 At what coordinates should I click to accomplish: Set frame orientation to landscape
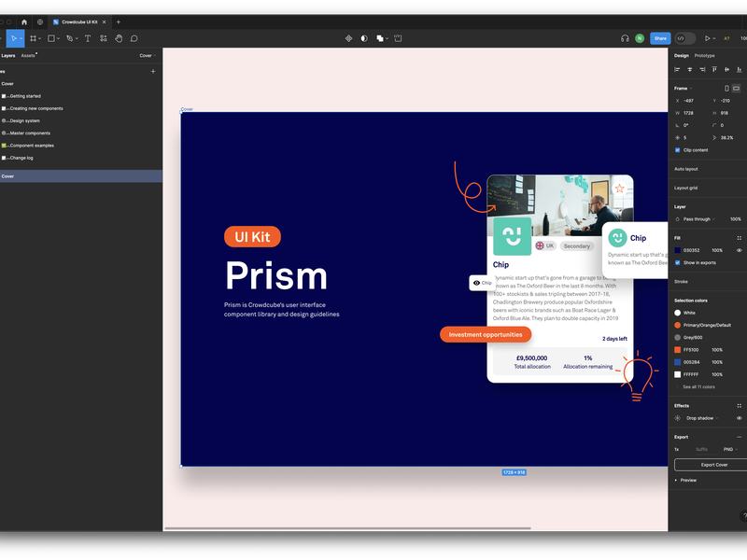736,88
